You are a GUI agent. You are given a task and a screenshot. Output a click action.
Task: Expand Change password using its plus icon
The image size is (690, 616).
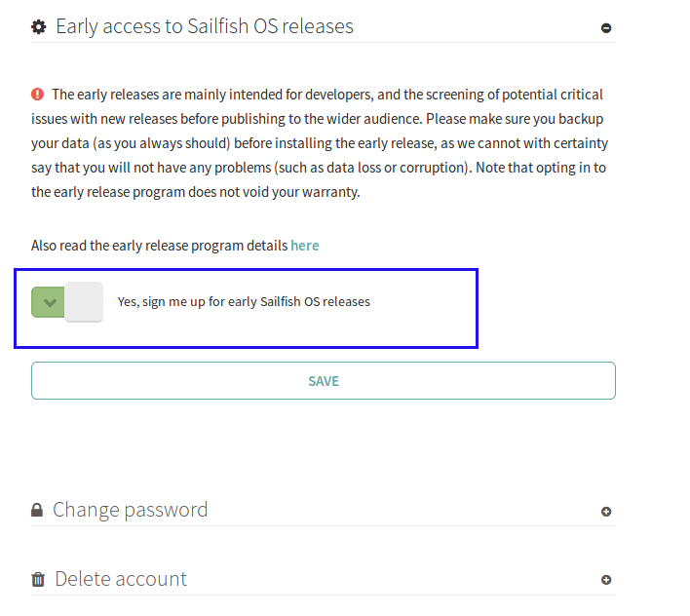pyautogui.click(x=606, y=512)
